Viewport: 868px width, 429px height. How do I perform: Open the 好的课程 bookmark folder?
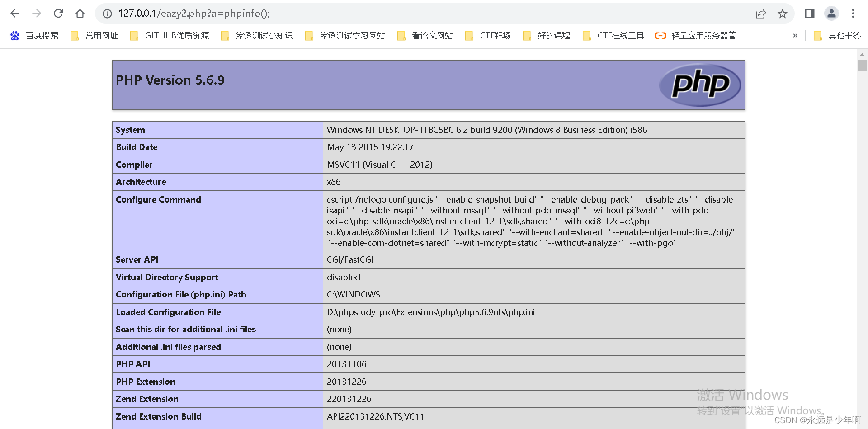547,36
